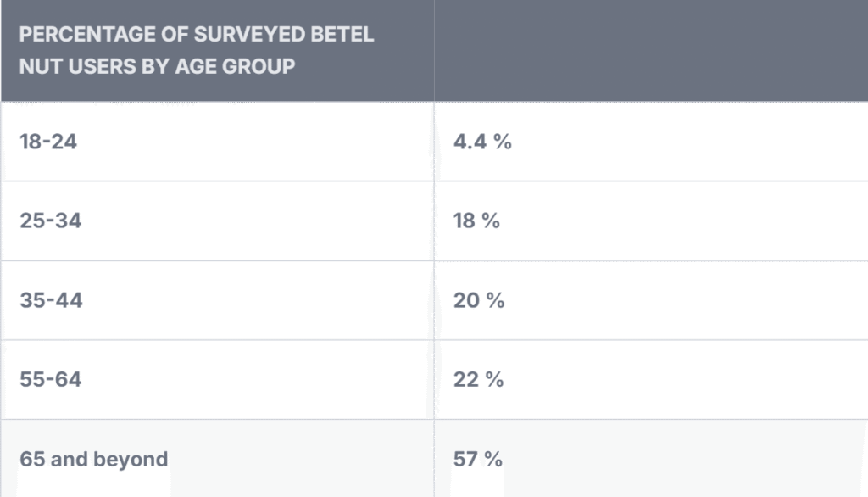The image size is (868, 497).
Task: Click the header line "NUT USERS BY AGE GROUP"
Action: (157, 66)
